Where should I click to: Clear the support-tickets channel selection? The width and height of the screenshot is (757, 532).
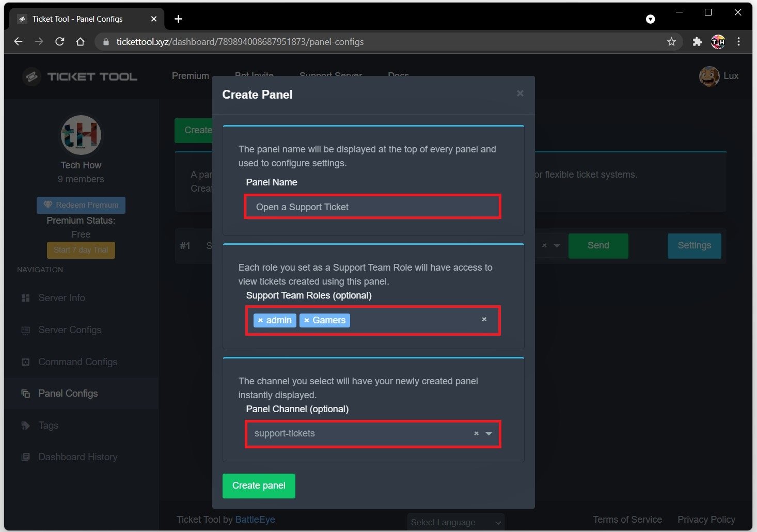pyautogui.click(x=476, y=434)
